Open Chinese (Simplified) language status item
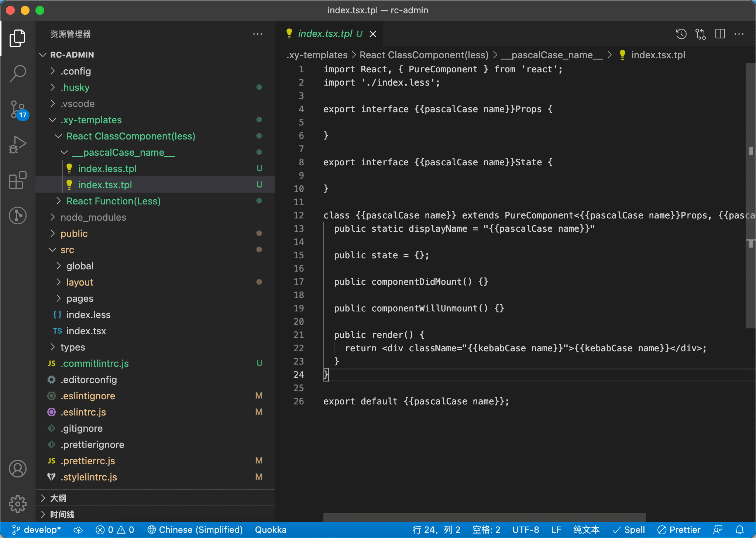 pyautogui.click(x=195, y=530)
